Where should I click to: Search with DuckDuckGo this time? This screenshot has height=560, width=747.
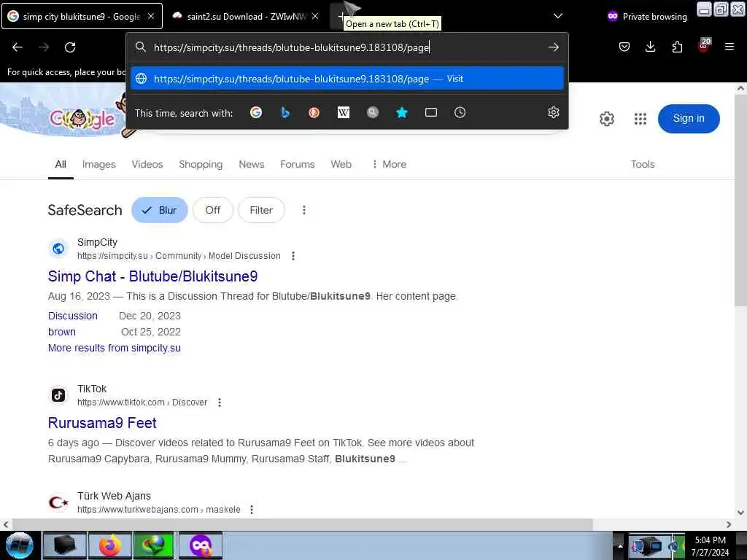pyautogui.click(x=314, y=112)
